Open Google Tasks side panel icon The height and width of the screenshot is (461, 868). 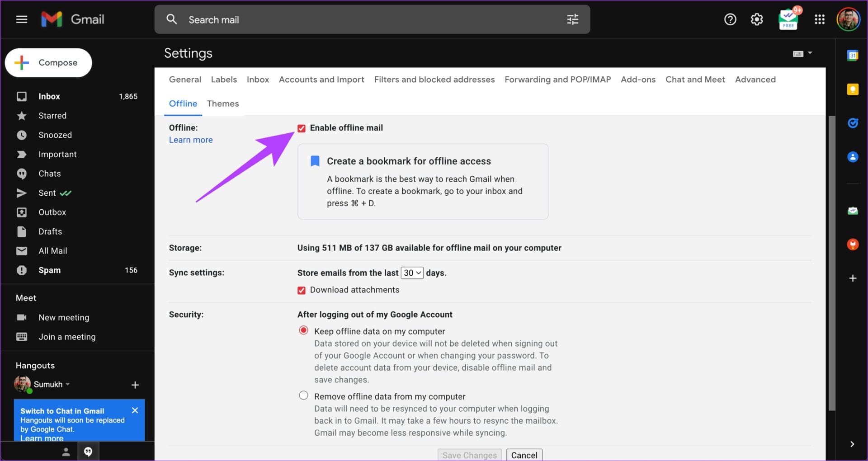point(853,123)
